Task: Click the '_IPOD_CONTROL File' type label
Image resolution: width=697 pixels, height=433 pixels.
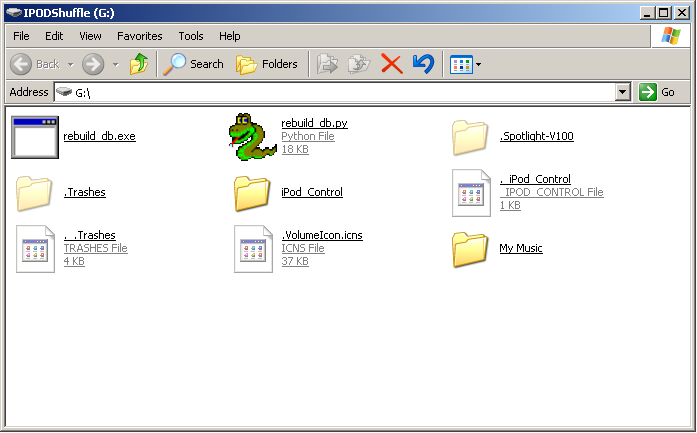Action: (552, 192)
